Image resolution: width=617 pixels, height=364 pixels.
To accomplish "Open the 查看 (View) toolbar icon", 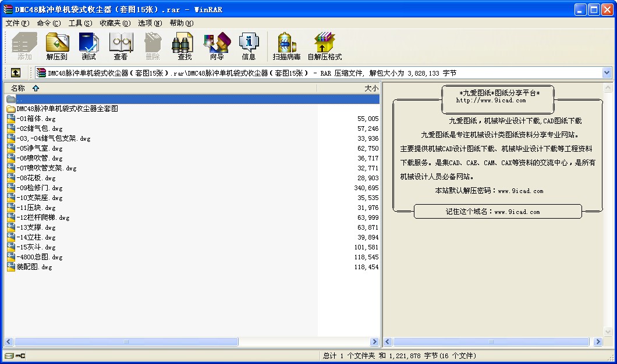I will pyautogui.click(x=120, y=47).
